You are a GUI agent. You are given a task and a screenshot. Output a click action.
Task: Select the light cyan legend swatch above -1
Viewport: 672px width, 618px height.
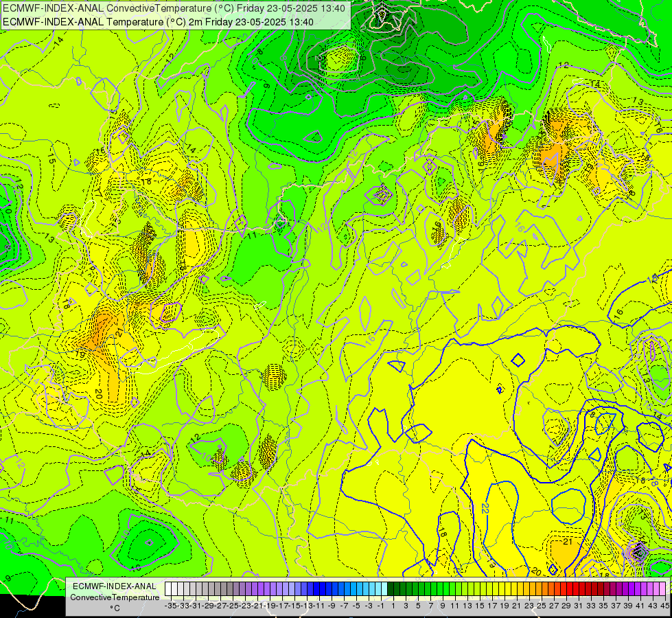pos(378,588)
